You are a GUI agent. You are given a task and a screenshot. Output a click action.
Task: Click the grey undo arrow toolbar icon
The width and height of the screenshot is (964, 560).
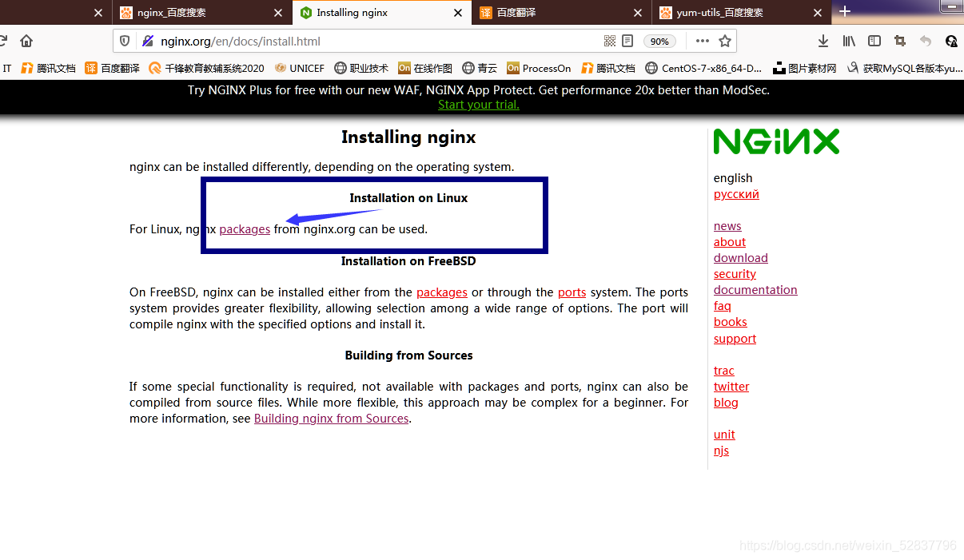click(x=926, y=41)
